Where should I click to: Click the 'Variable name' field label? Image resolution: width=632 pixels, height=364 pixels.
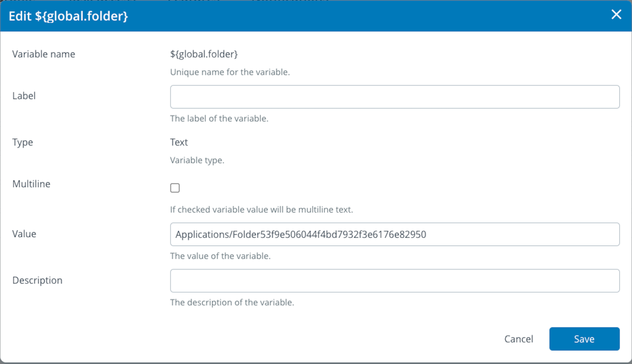coord(44,54)
